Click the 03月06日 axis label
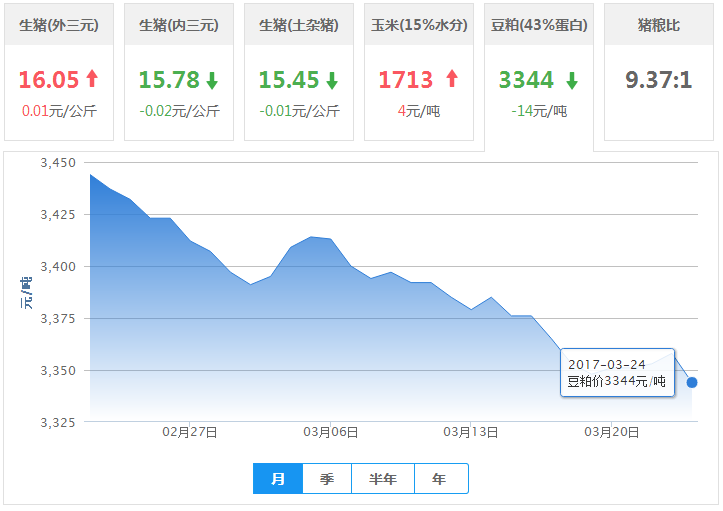 pyautogui.click(x=331, y=432)
